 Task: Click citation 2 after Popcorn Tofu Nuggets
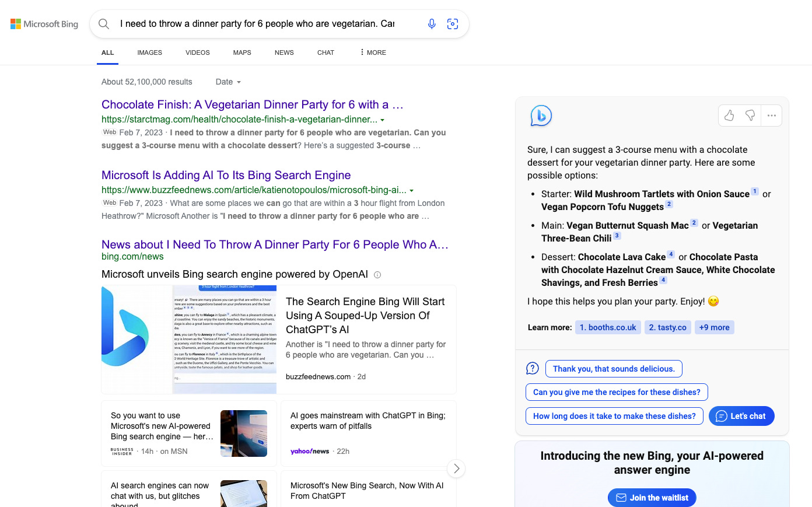coord(669,204)
